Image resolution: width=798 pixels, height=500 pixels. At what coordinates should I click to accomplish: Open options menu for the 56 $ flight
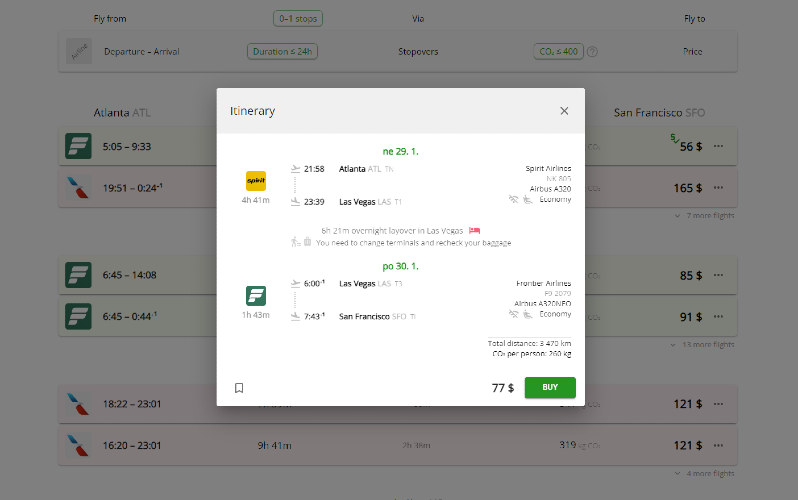point(718,146)
